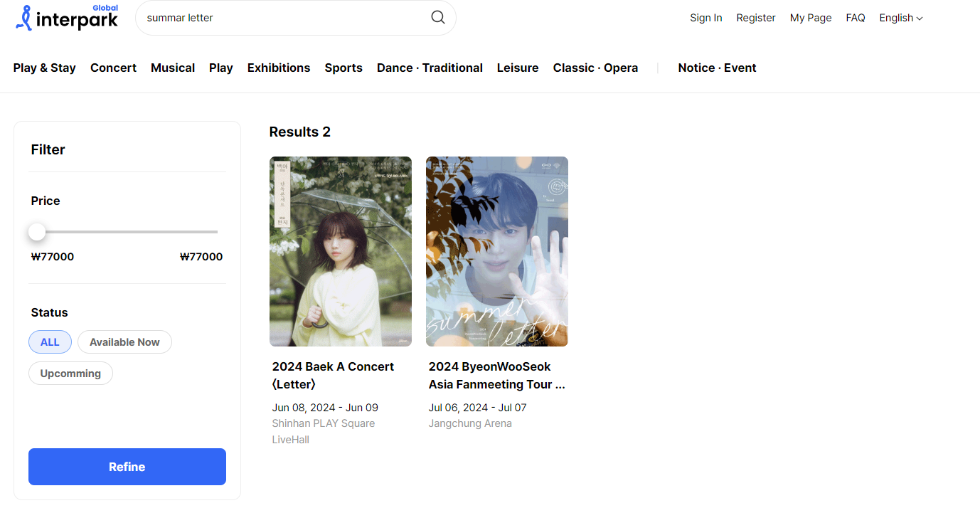Open Dance · Traditional category
The width and height of the screenshot is (980, 508).
tap(430, 68)
